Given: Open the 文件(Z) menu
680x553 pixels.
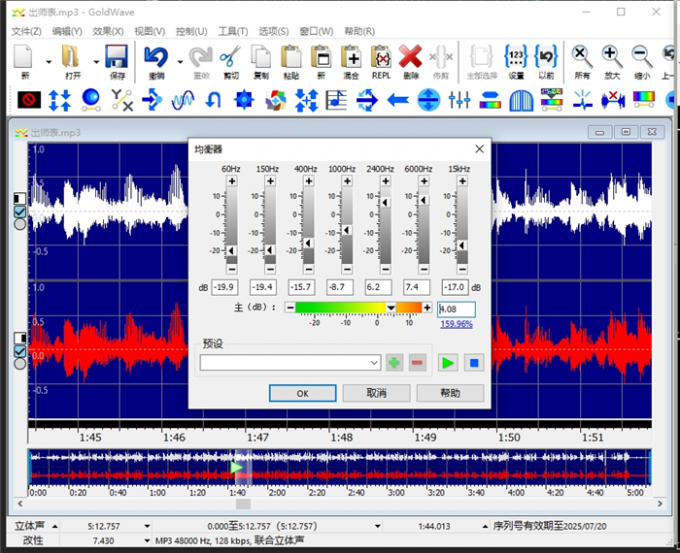Looking at the screenshot, I should [26, 31].
